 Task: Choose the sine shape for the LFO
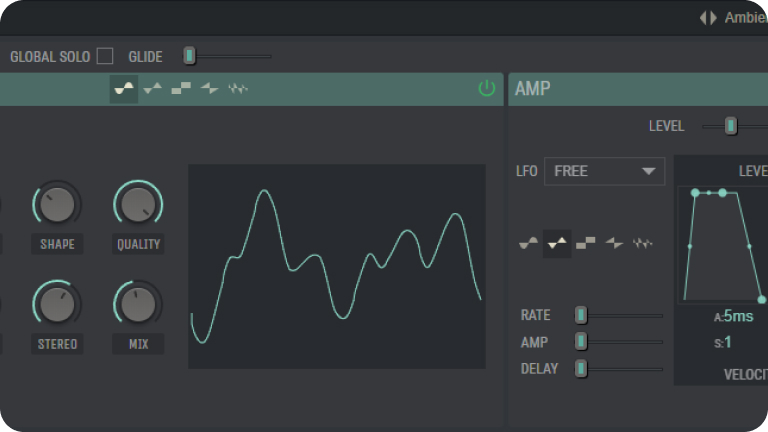[529, 243]
